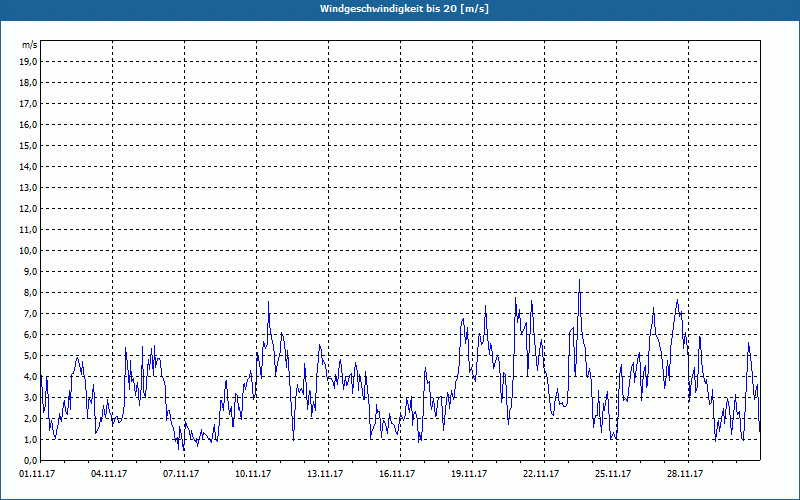Click the 19,0 y-axis value
This screenshot has height=500, width=800.
click(28, 62)
